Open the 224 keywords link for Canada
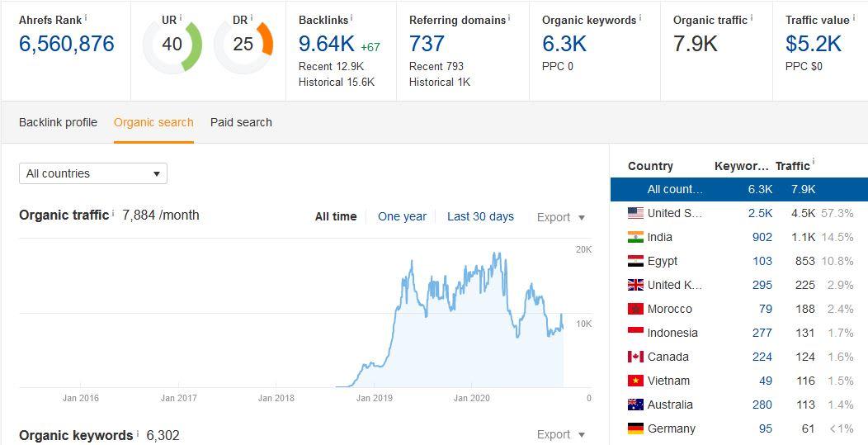The height and width of the screenshot is (445, 868). click(x=762, y=357)
